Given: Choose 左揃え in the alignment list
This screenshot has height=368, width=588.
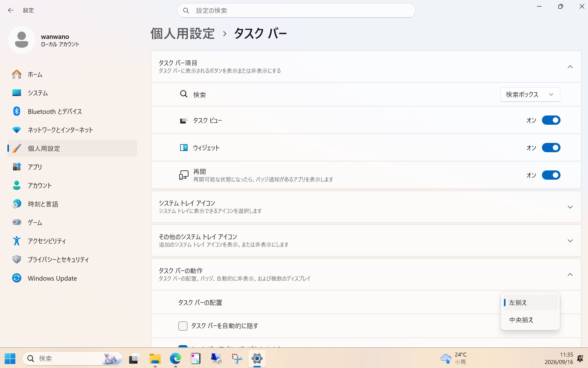Looking at the screenshot, I should click(x=530, y=303).
